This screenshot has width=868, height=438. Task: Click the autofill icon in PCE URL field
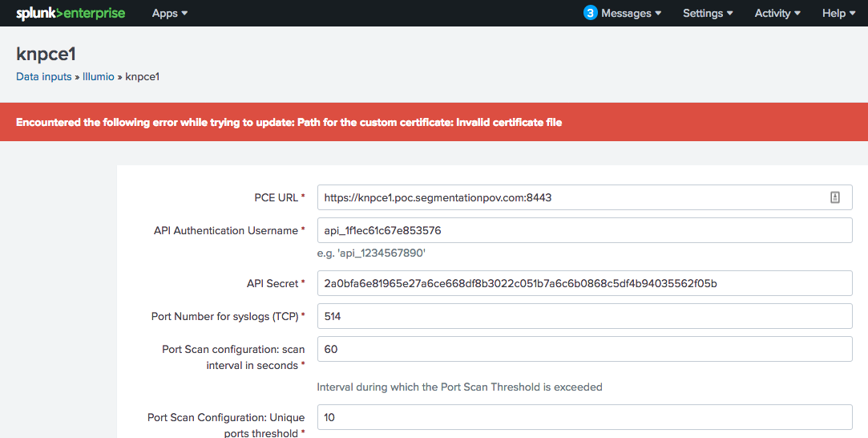click(x=835, y=197)
